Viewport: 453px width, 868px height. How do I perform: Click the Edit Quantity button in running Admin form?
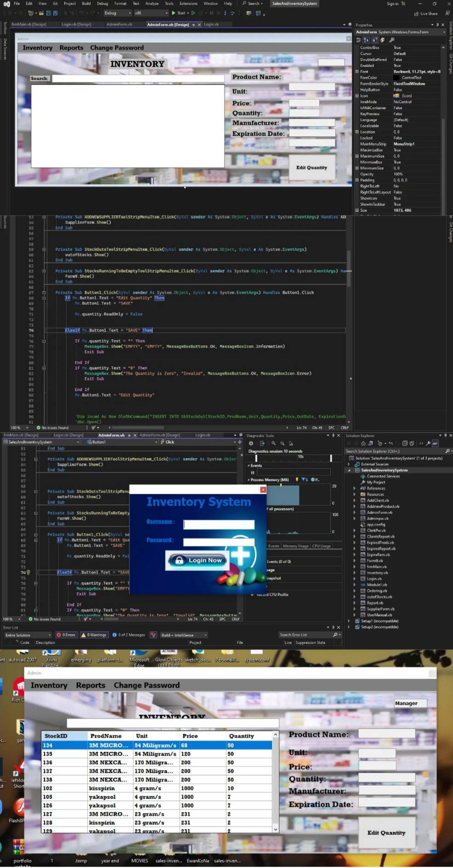[x=386, y=833]
